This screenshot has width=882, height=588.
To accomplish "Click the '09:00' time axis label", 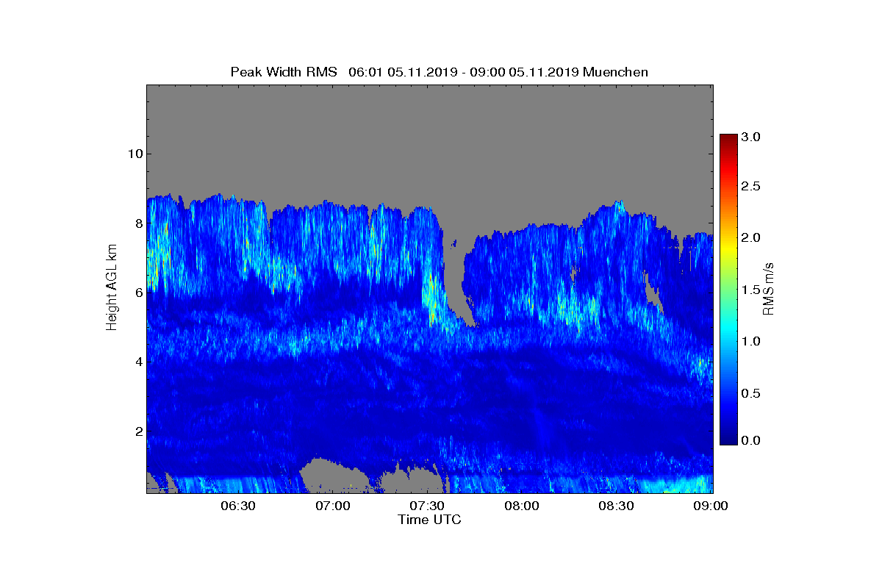I will point(711,506).
